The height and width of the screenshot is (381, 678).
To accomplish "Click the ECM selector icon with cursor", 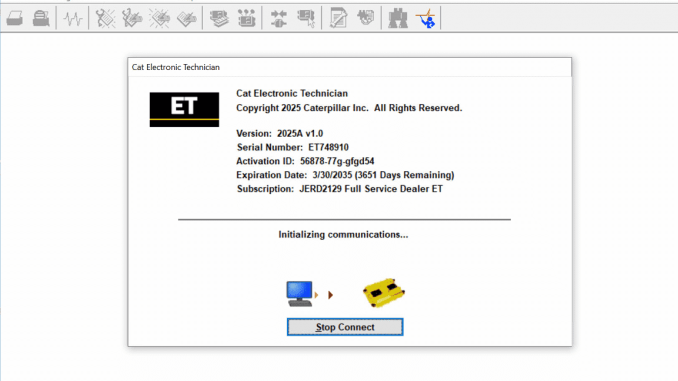I will [x=306, y=19].
